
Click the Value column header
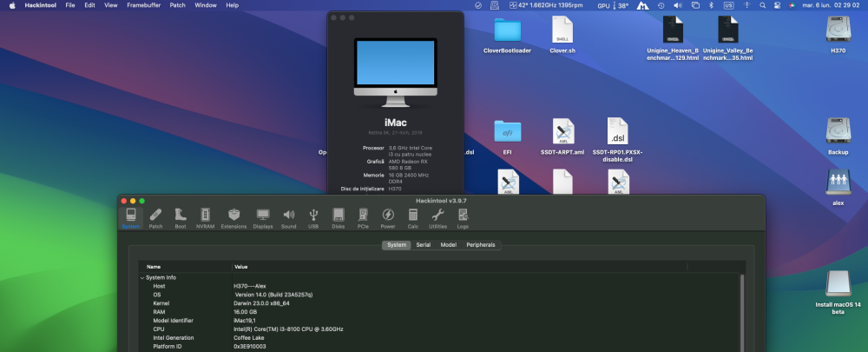point(459,267)
